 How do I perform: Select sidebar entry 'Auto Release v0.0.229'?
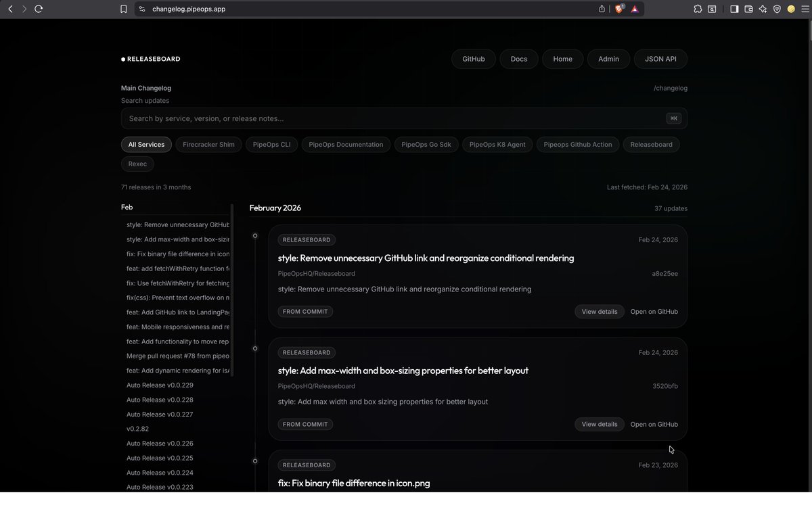tap(160, 385)
